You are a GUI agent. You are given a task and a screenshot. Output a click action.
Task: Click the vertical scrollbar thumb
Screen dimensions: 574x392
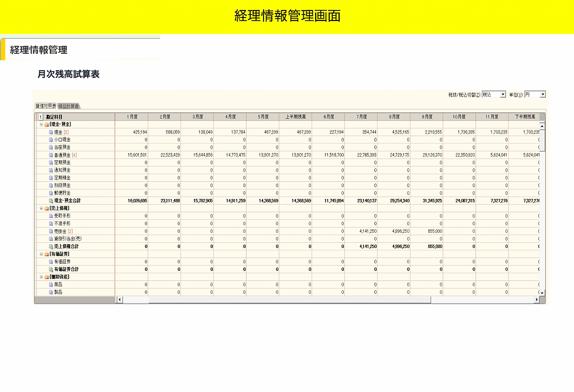click(x=542, y=140)
